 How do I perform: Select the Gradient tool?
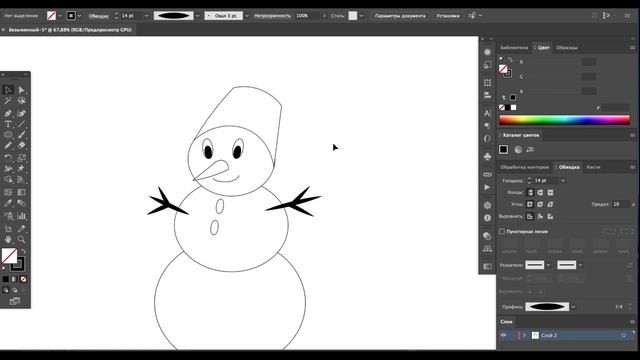pyautogui.click(x=22, y=192)
